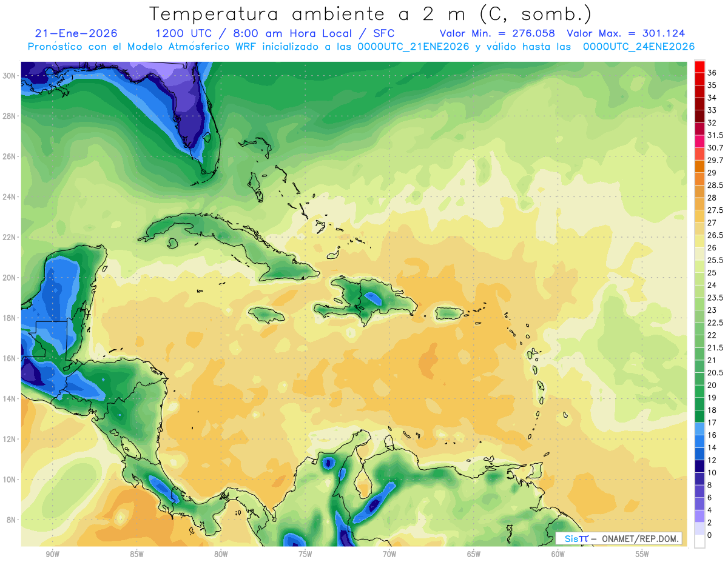Click the 65W longitude axis label
This screenshot has width=728, height=562.
tap(474, 554)
